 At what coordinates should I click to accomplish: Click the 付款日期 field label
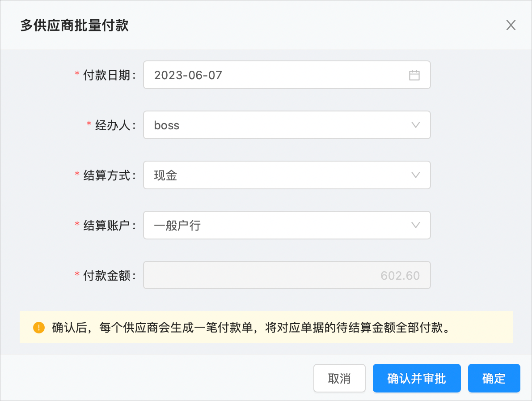coord(109,75)
